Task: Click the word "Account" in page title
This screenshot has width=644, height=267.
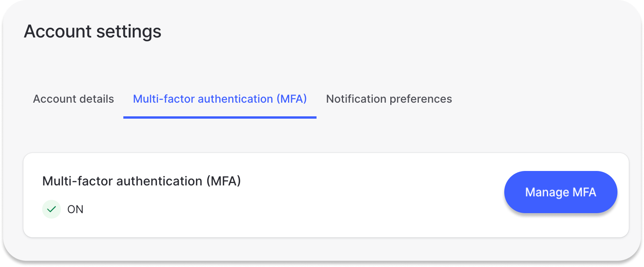Action: click(57, 32)
